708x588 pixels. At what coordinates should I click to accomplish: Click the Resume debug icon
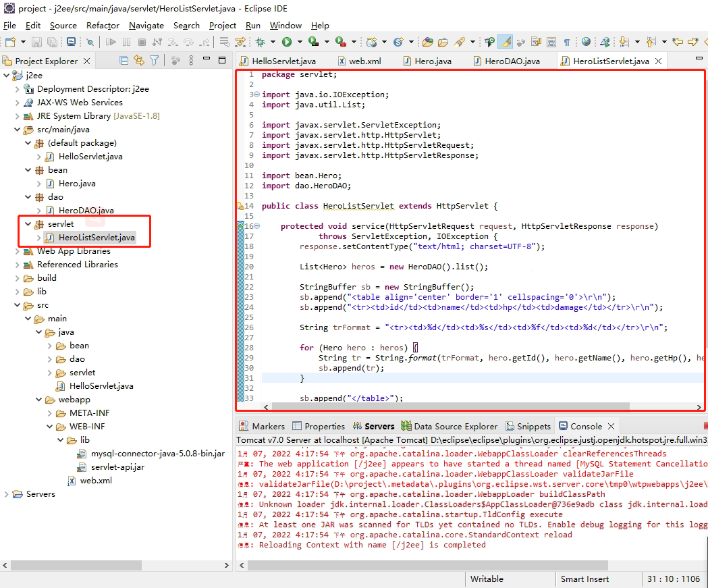(x=111, y=42)
